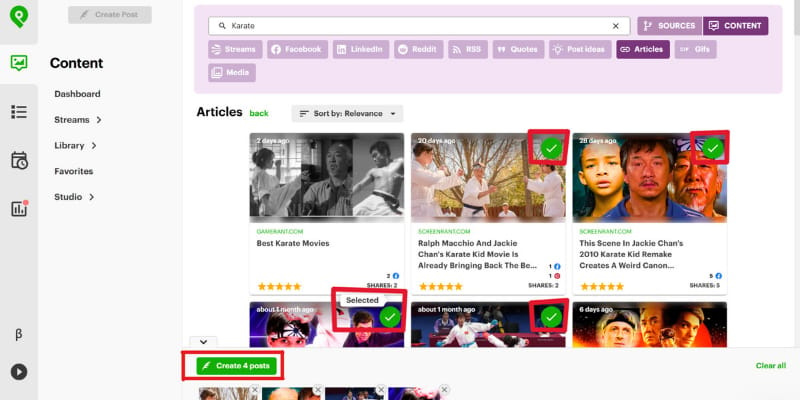The width and height of the screenshot is (800, 400).
Task: Deselect the Jackie Chan 2010 remake checkmark
Action: [x=713, y=148]
